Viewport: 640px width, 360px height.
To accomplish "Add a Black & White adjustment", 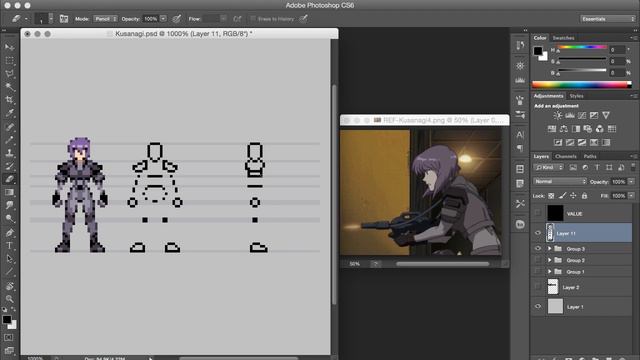I will (x=576, y=129).
